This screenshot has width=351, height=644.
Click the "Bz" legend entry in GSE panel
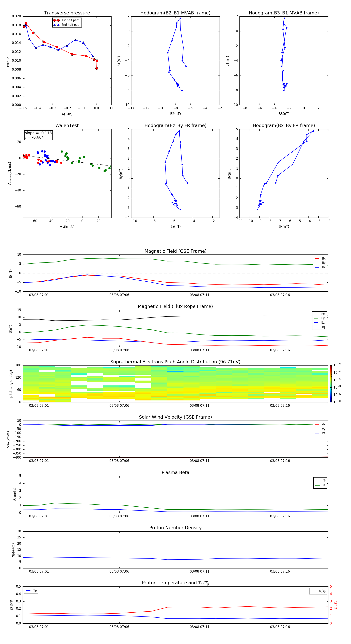click(x=320, y=267)
